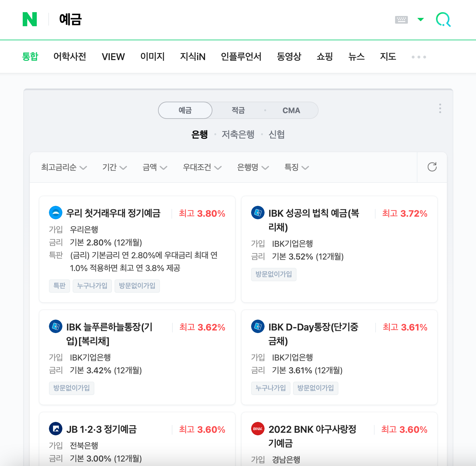
Task: Click the 최고 3.72% rate
Action: [405, 214]
